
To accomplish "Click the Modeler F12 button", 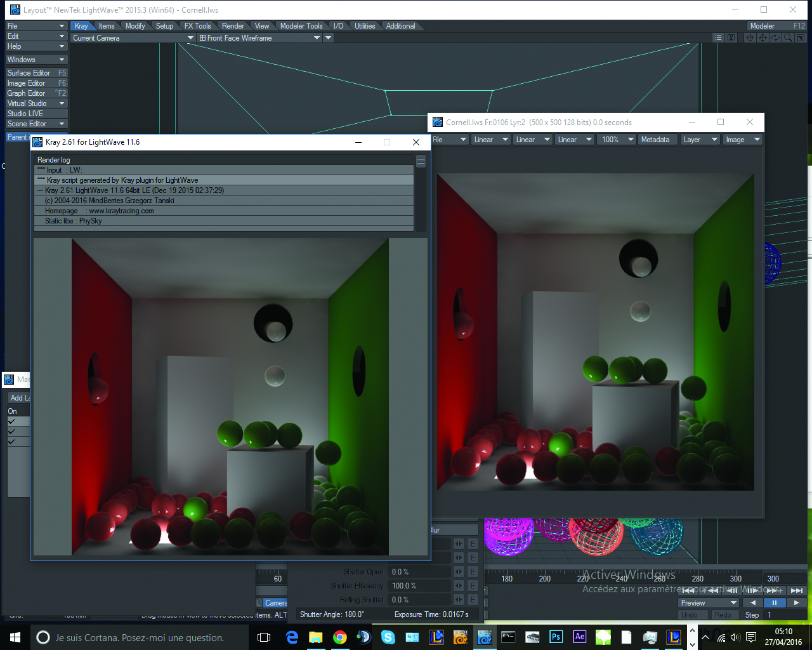I will click(776, 26).
